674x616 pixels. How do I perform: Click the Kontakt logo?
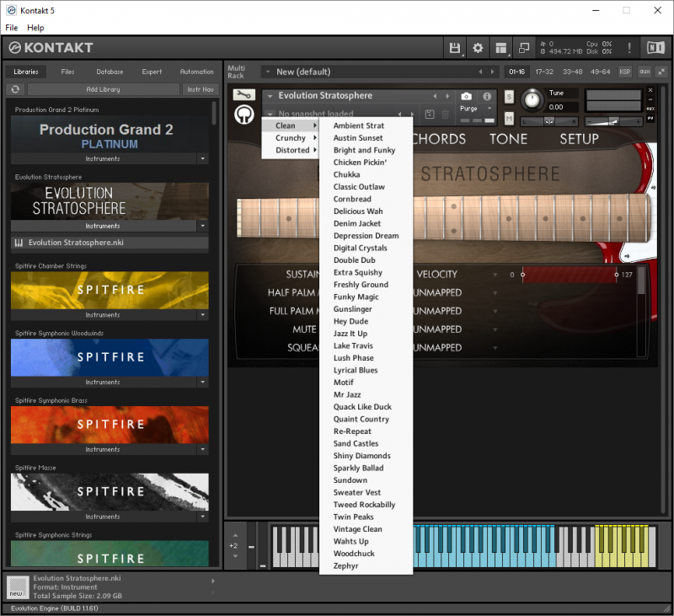point(51,48)
